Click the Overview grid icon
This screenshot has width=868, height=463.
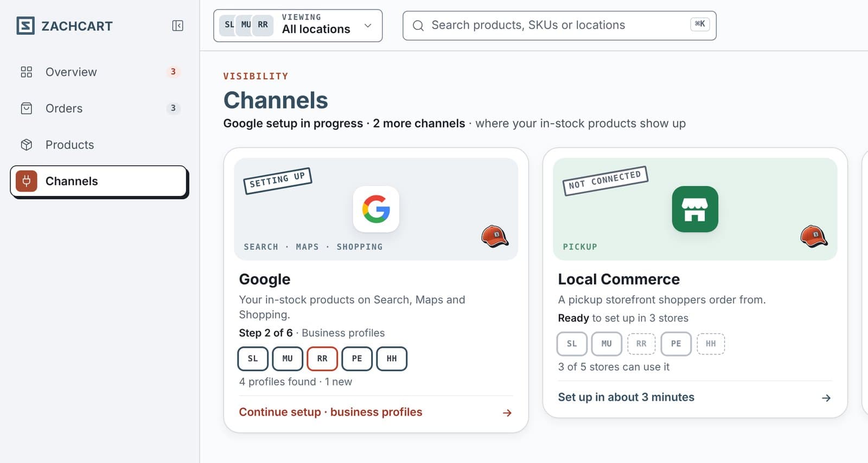(x=26, y=72)
